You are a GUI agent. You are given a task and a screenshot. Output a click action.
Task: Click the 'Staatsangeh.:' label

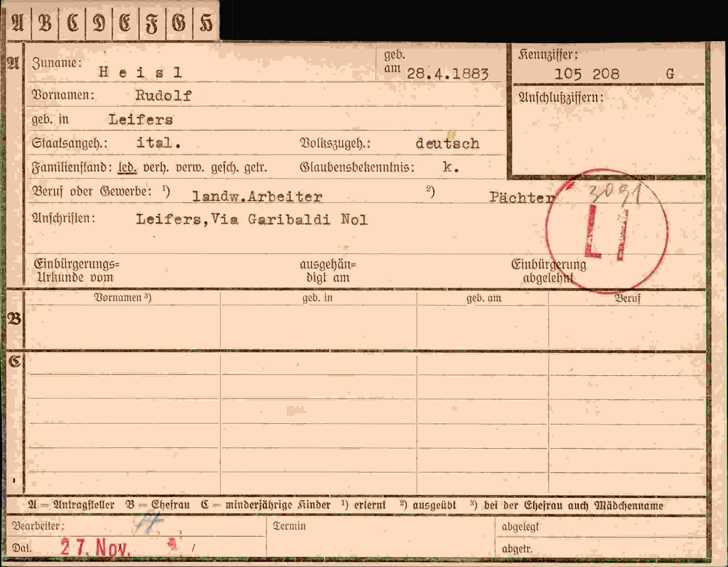point(70,143)
